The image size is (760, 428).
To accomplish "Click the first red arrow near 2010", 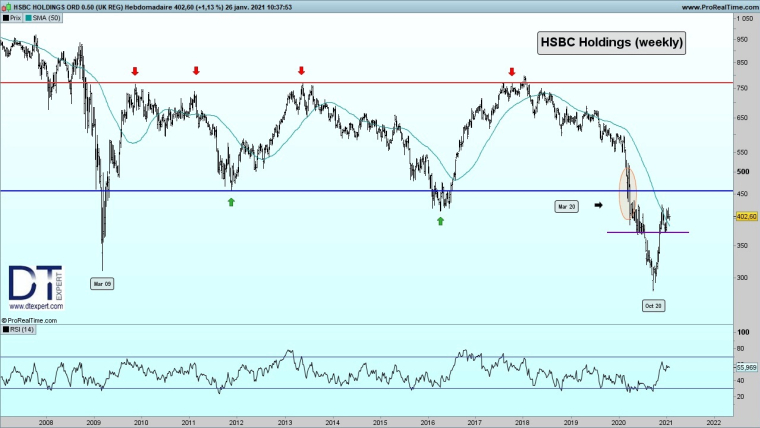I will 135,71.
